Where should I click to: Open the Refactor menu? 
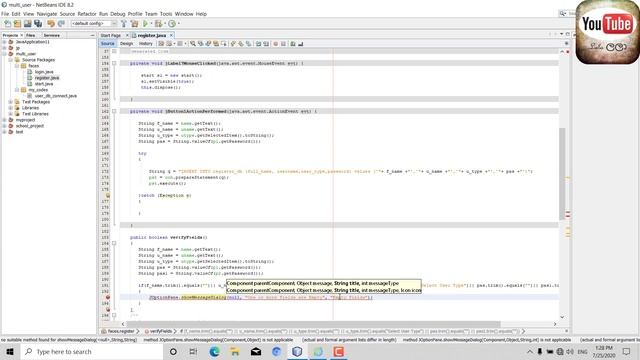(87, 14)
